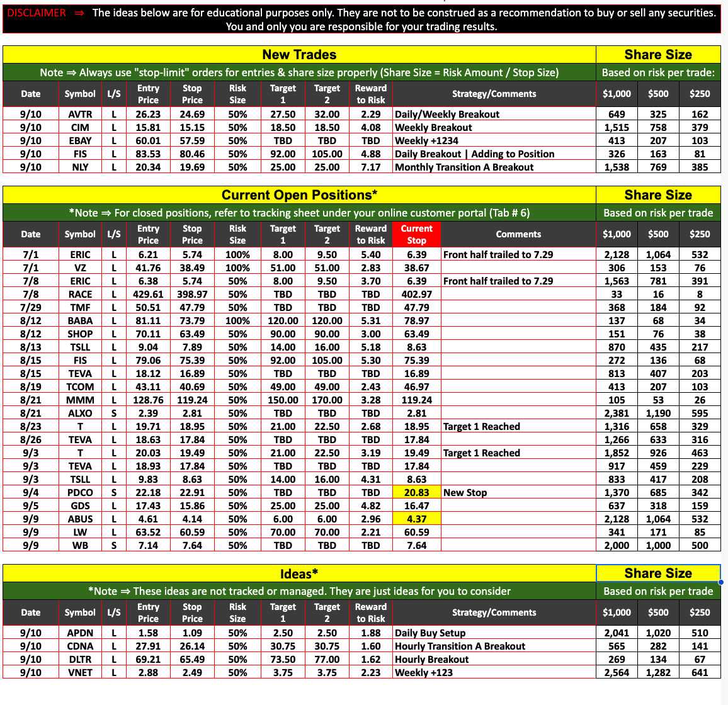Click the RACE entry price 429.61
This screenshot has height=705, width=728.
coord(148,295)
